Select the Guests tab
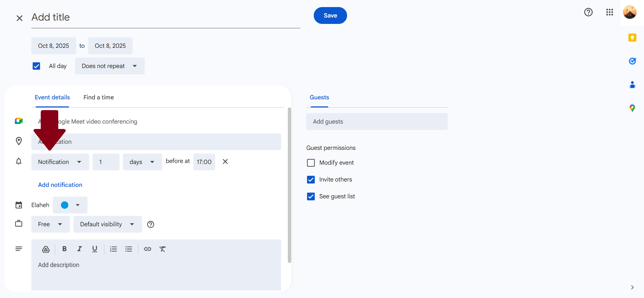Screen dimensions: 644x298 (x=319, y=97)
